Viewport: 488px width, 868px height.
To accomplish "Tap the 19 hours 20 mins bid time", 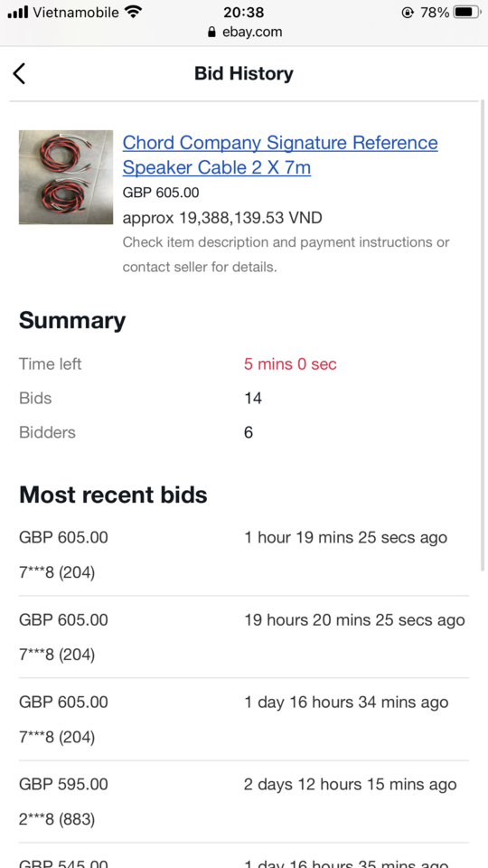I will point(354,620).
